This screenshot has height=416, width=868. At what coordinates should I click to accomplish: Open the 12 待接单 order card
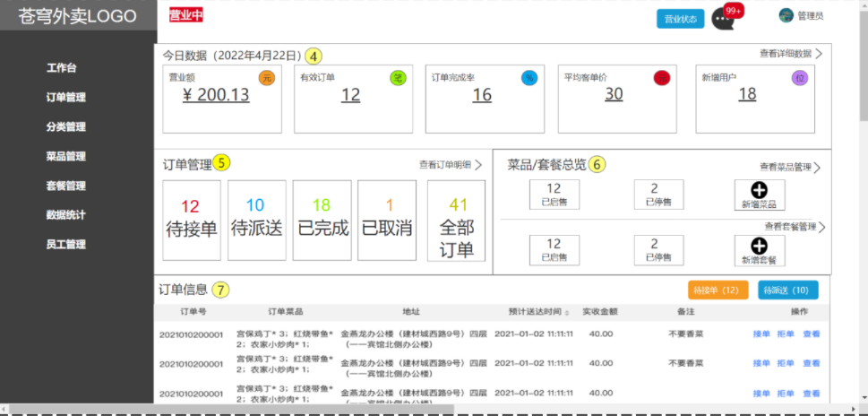point(192,221)
